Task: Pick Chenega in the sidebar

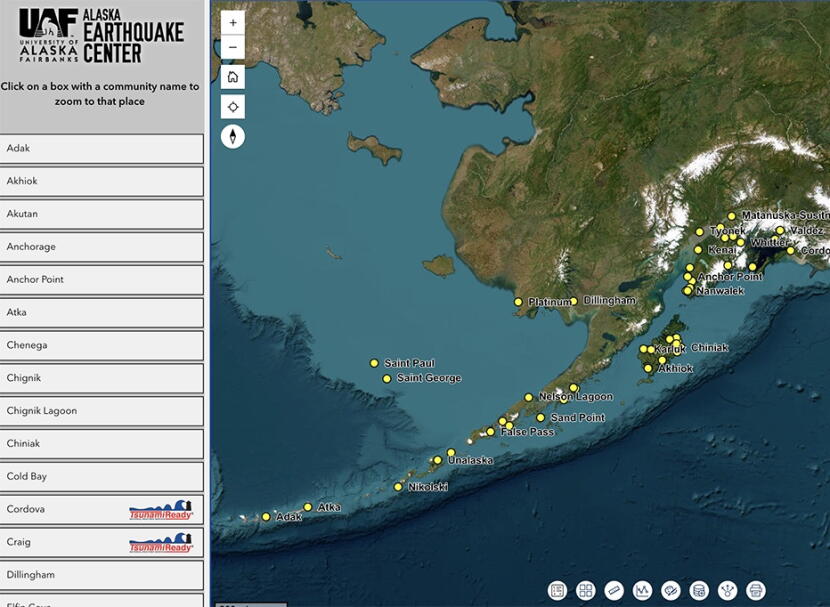Action: [101, 346]
